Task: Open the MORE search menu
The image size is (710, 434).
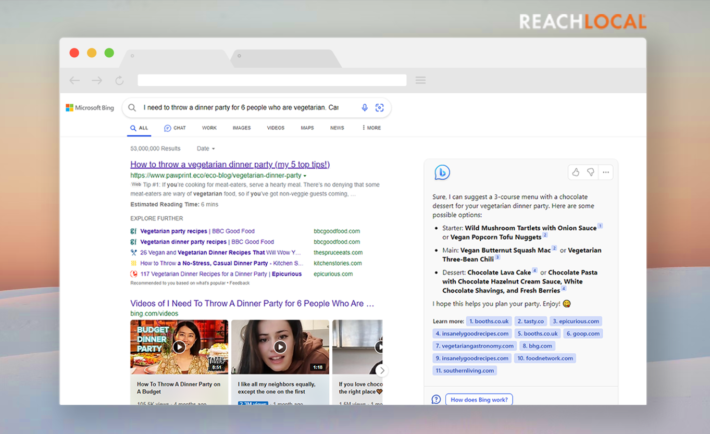Action: [x=372, y=128]
